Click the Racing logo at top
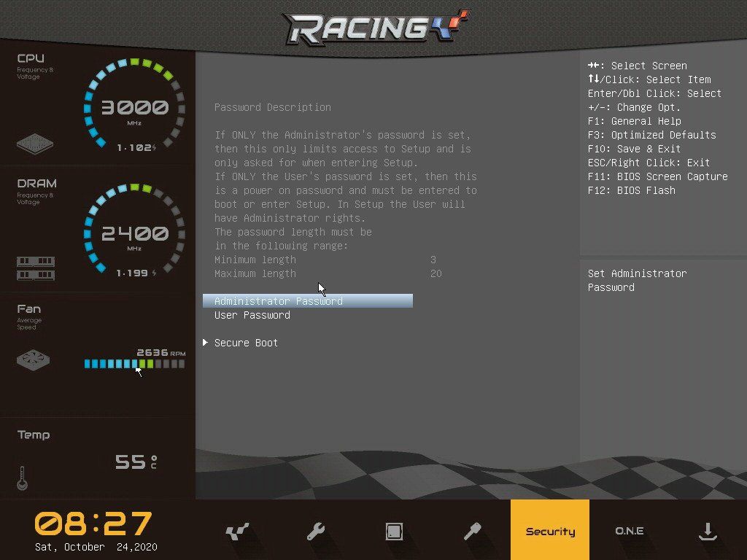Screen dimensions: 747x560 (376, 28)
